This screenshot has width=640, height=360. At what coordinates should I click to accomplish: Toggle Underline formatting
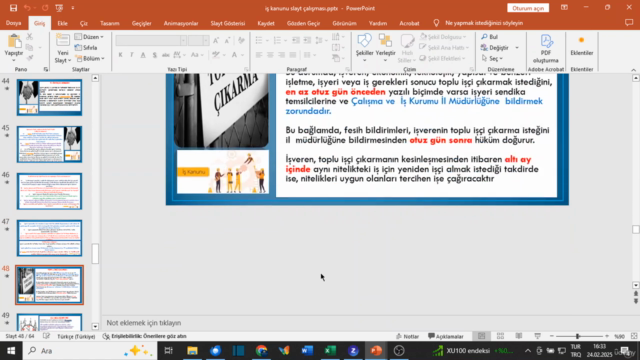(143, 55)
